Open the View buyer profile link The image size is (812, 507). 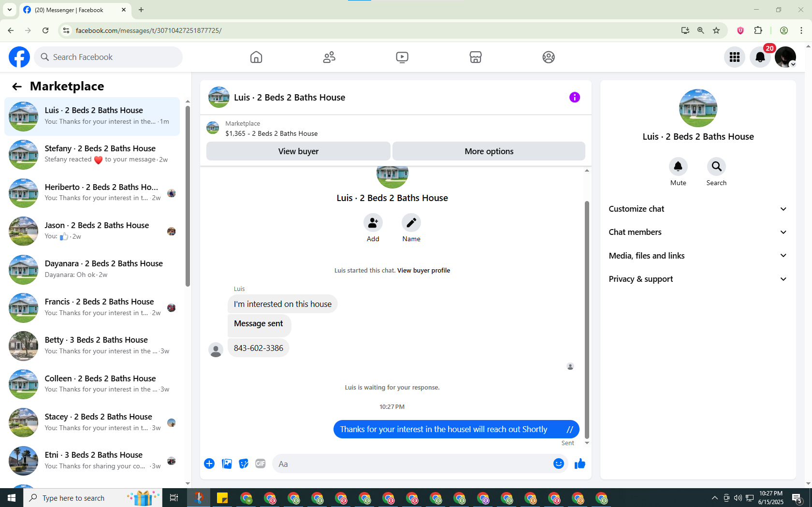(x=423, y=271)
